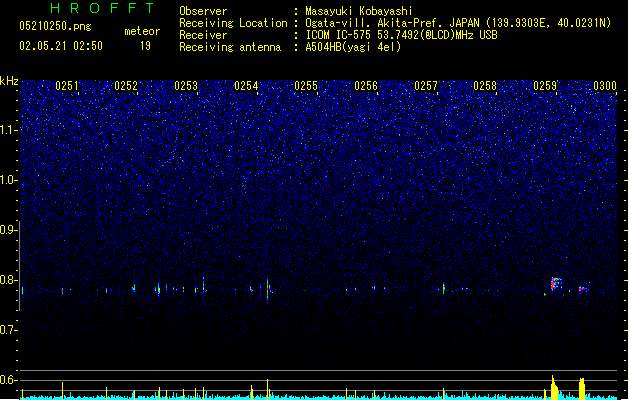Click the timestamp 02.05.21 02:50
629x400 pixels.
tap(61, 46)
